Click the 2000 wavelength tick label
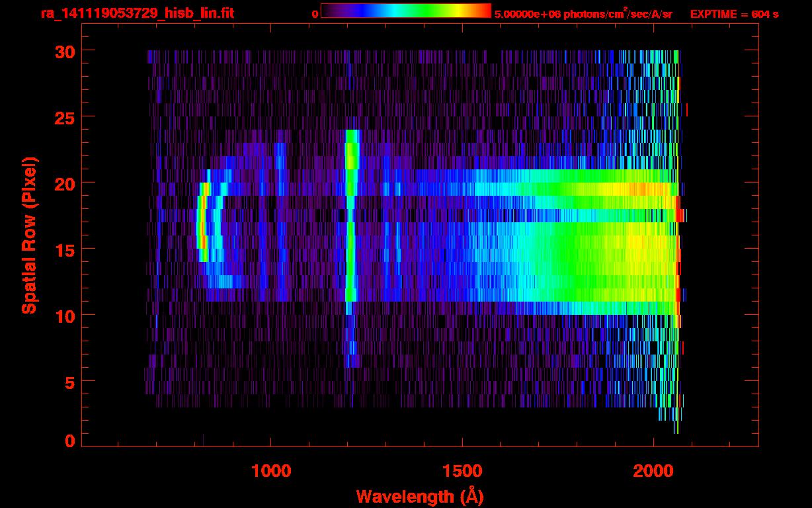This screenshot has width=812, height=508. coord(654,471)
